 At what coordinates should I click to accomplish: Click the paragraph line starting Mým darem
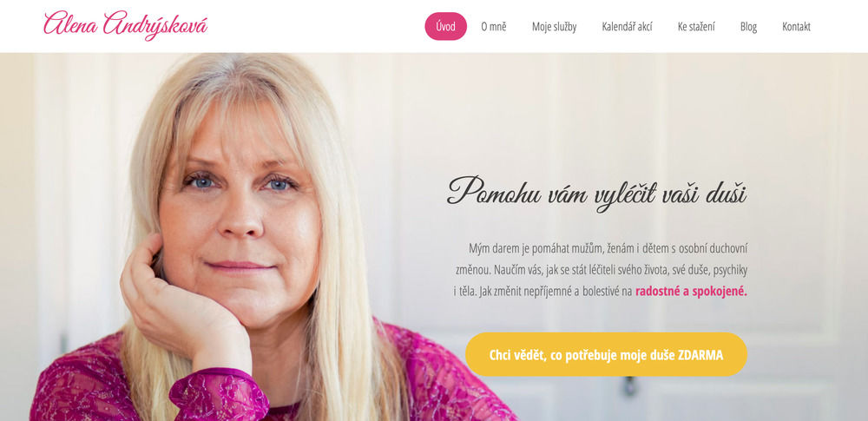click(x=608, y=249)
